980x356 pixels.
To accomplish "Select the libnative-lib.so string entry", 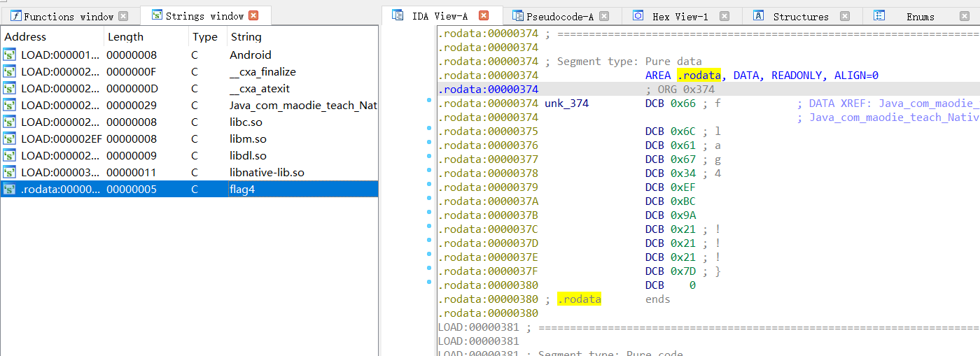I will click(x=189, y=172).
